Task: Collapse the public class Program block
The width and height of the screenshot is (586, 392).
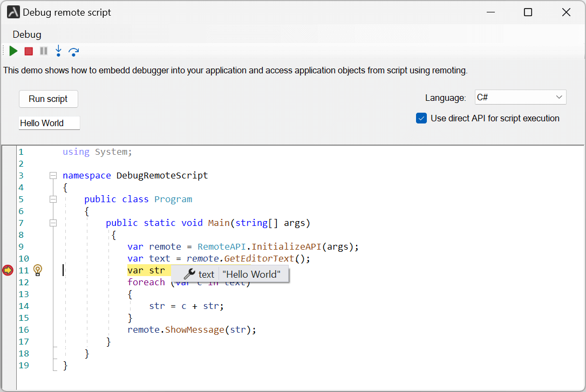Action: 53,200
